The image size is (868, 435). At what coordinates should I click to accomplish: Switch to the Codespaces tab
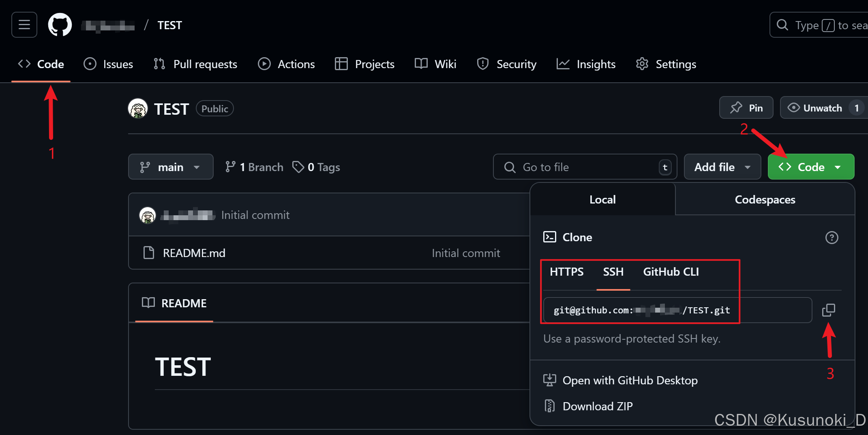point(765,199)
